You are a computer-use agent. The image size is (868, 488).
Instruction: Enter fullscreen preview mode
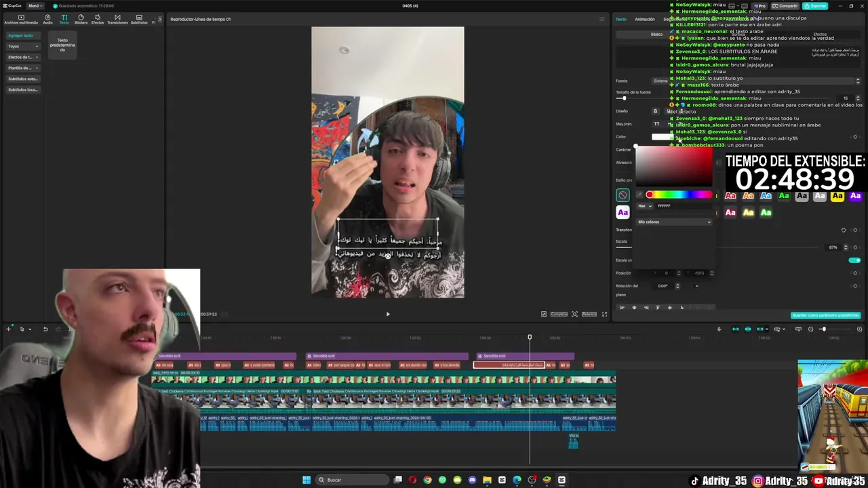(x=604, y=314)
